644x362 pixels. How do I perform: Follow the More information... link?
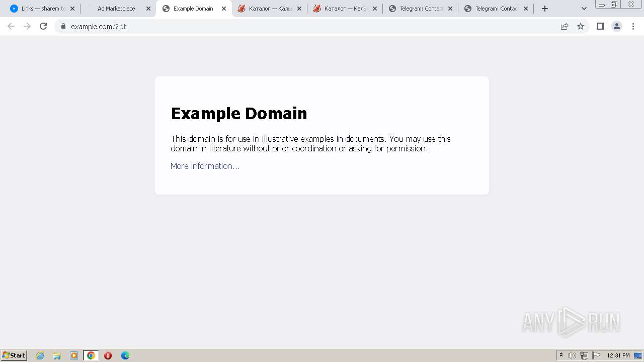point(205,166)
